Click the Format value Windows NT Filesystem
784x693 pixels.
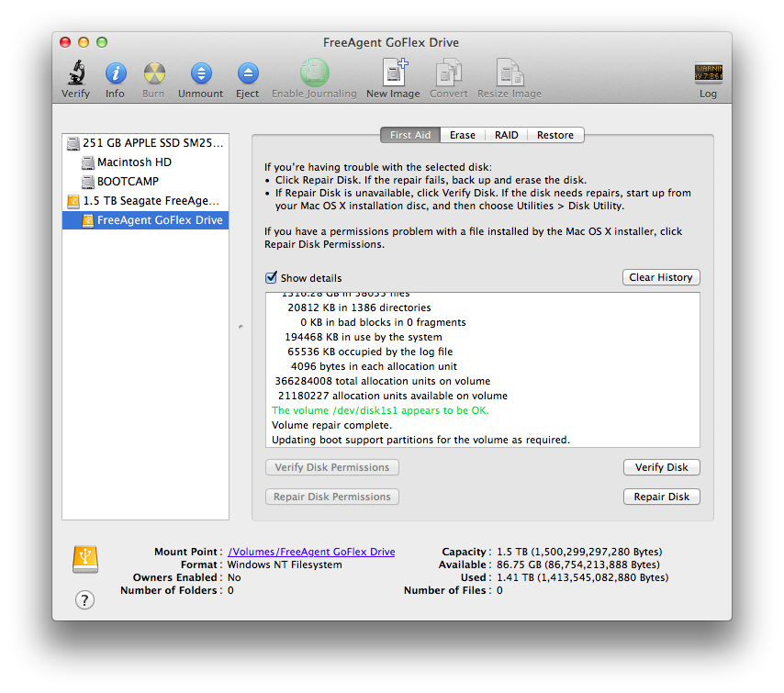(285, 564)
